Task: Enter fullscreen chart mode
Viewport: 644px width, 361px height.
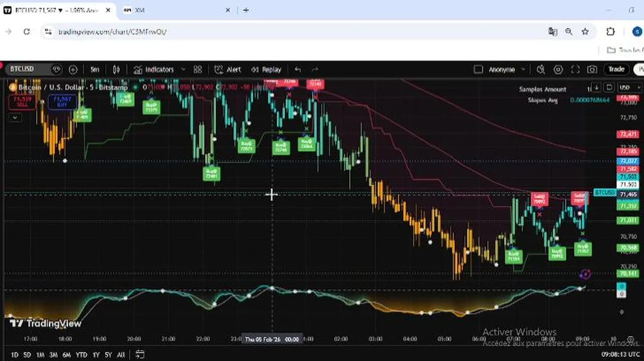Action: 575,70
